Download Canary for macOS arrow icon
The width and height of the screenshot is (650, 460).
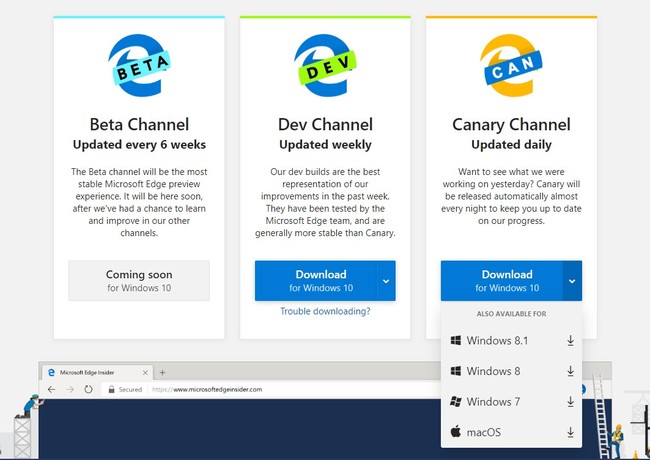coord(570,432)
